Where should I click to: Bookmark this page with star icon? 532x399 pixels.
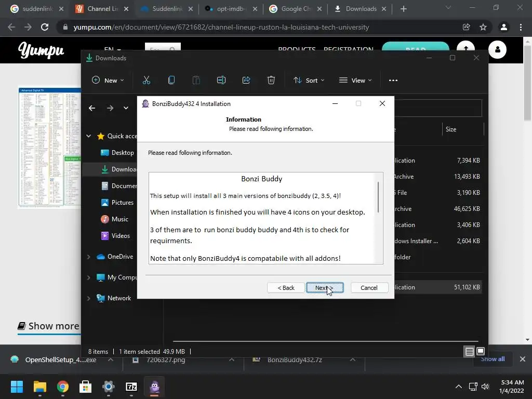[x=483, y=27]
